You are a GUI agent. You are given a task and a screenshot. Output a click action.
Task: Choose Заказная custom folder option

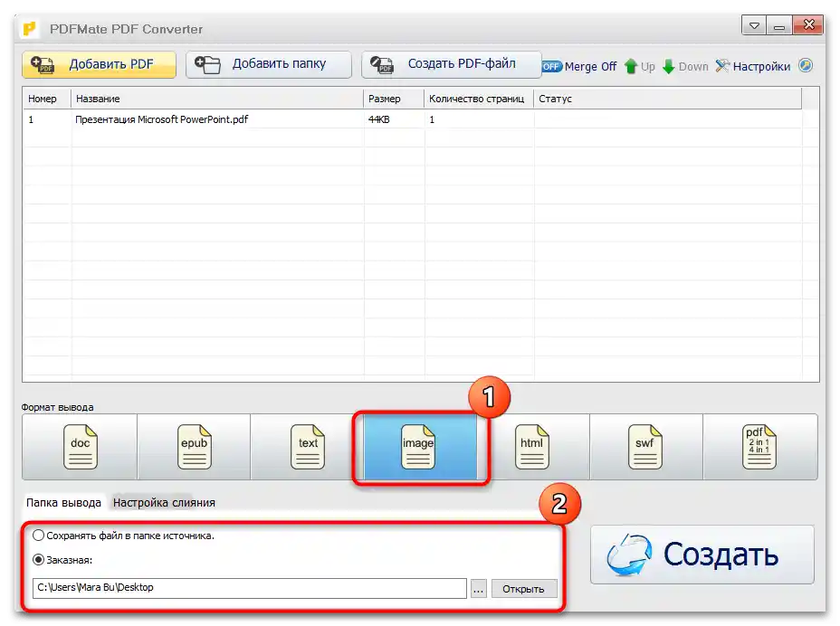62,560
